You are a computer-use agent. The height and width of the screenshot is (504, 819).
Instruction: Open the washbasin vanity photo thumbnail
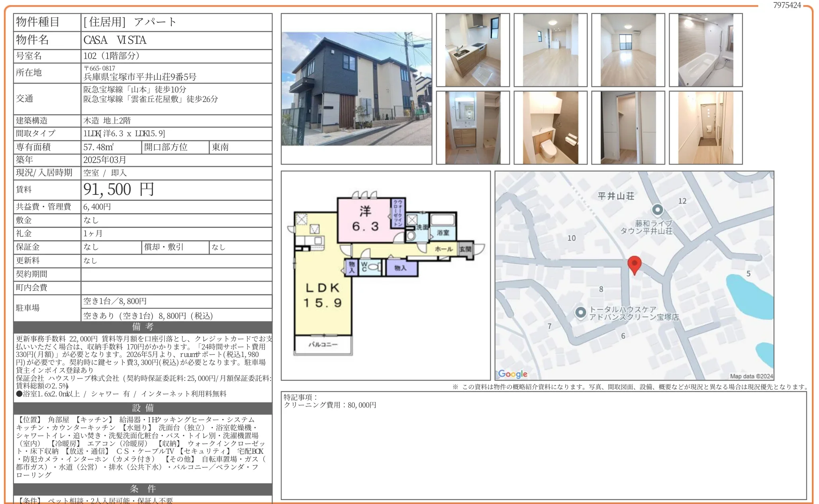pyautogui.click(x=472, y=128)
